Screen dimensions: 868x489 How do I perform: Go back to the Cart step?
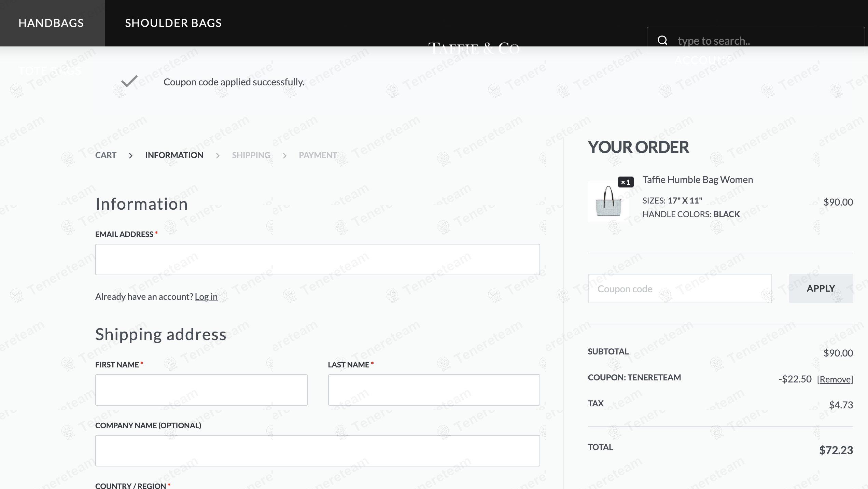[106, 155]
